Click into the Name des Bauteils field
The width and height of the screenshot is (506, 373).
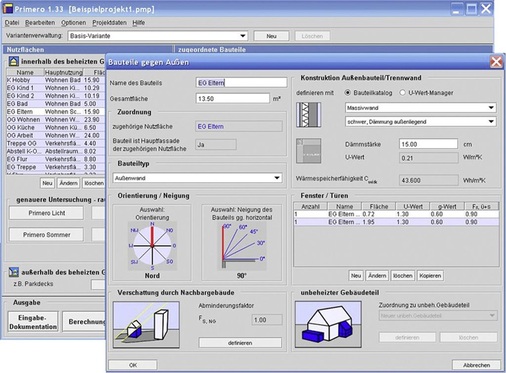[241, 83]
